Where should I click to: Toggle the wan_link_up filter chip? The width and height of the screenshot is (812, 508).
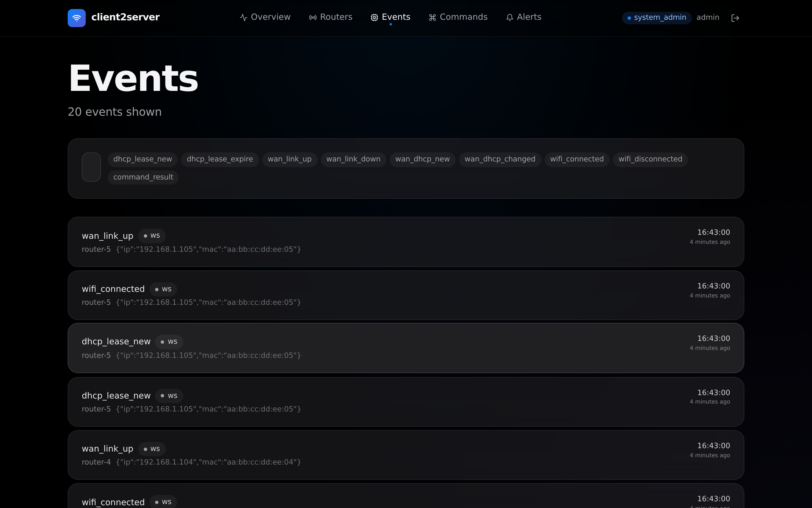[290, 159]
